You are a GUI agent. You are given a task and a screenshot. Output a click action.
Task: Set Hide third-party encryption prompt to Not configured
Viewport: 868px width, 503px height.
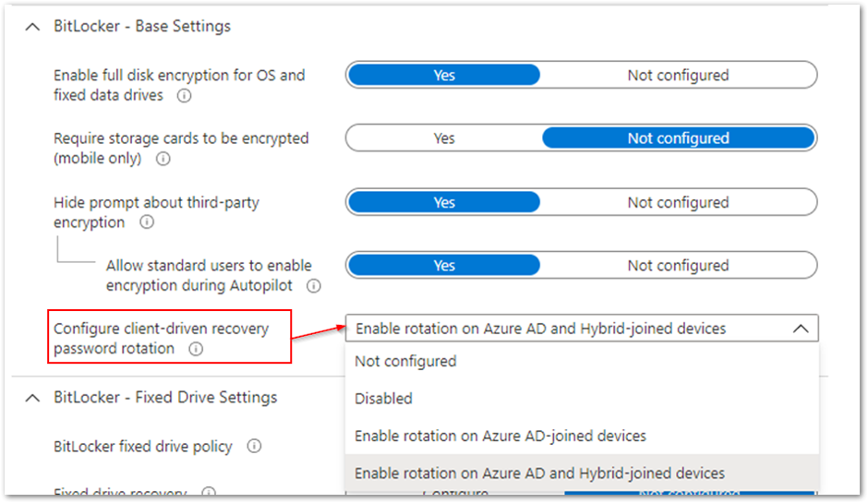(678, 202)
